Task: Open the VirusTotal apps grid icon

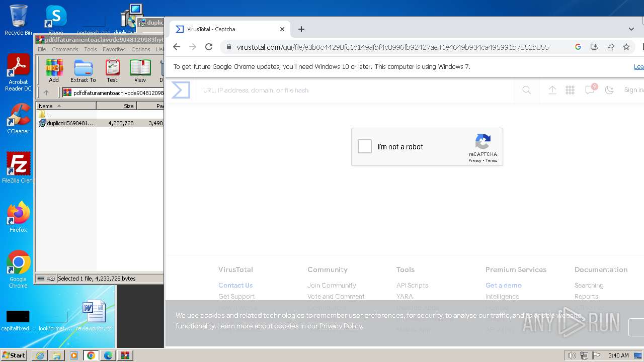Action: coord(570,90)
